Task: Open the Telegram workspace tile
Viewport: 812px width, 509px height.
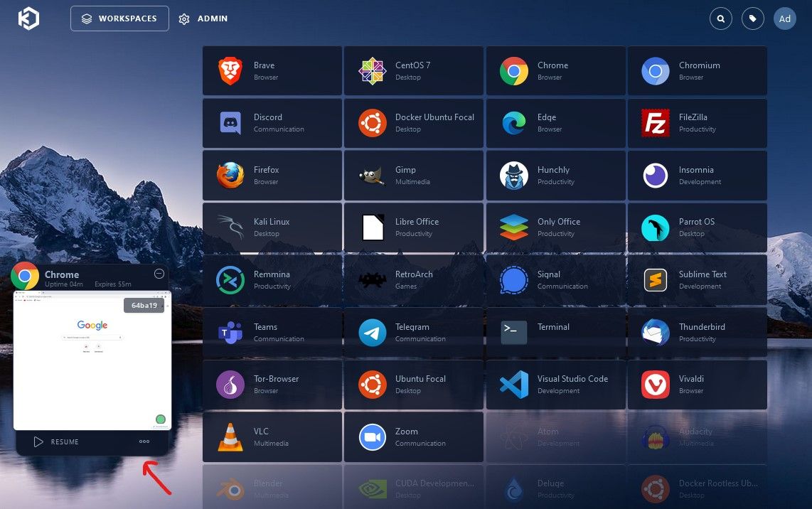Action: (414, 332)
